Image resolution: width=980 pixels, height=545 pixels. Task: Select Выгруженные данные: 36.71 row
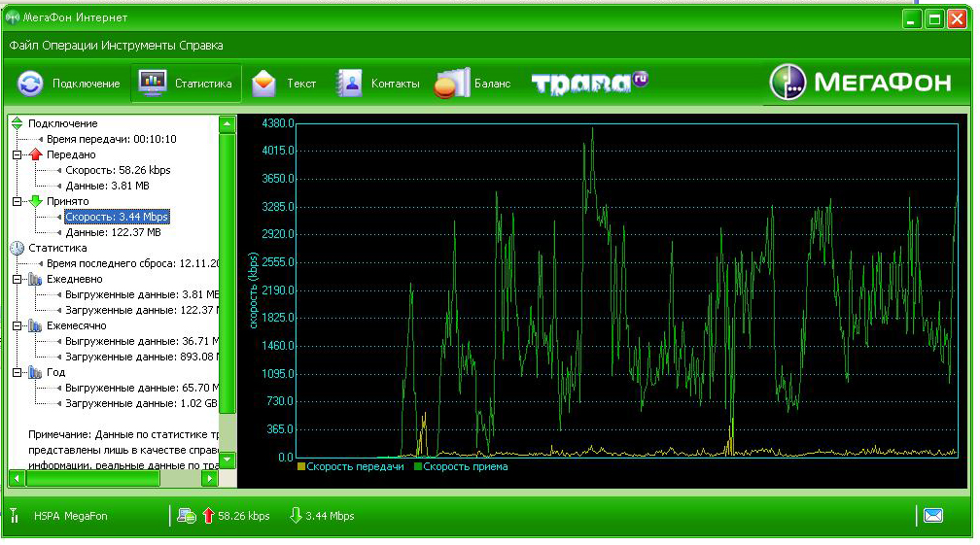[x=142, y=342]
